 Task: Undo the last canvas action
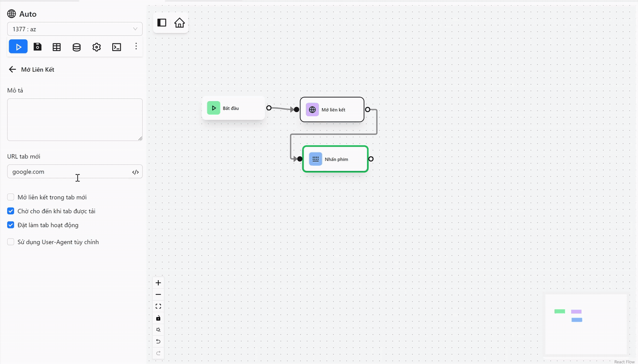coord(158,341)
